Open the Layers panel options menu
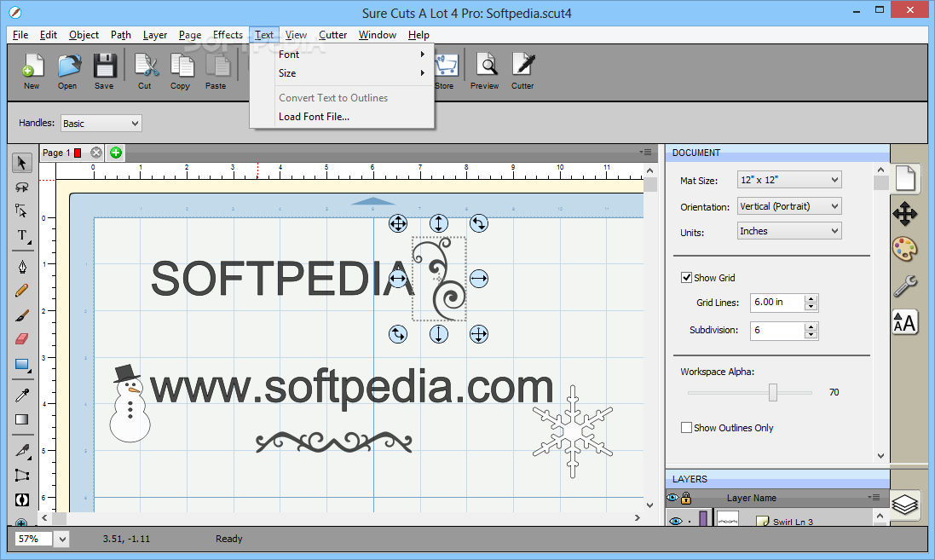Viewport: 935px width, 560px height. [x=874, y=497]
